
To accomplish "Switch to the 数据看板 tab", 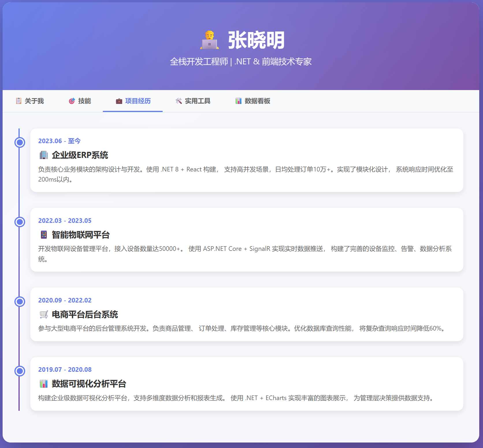I will 252,101.
